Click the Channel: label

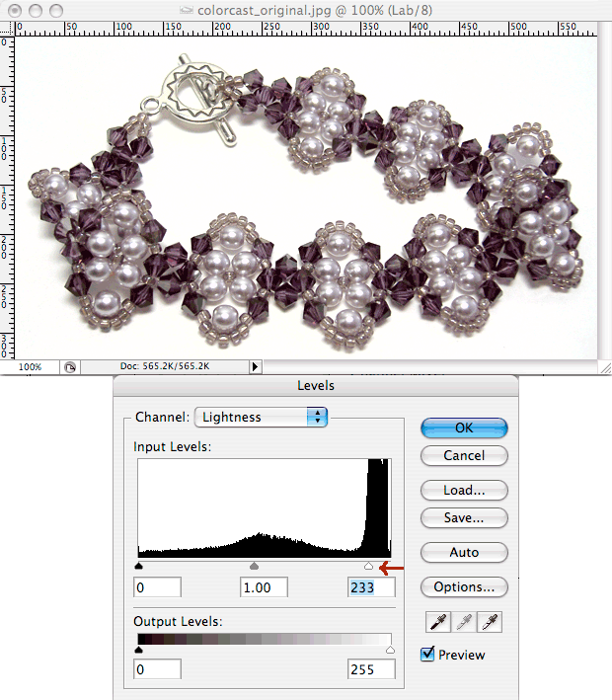coord(163,417)
